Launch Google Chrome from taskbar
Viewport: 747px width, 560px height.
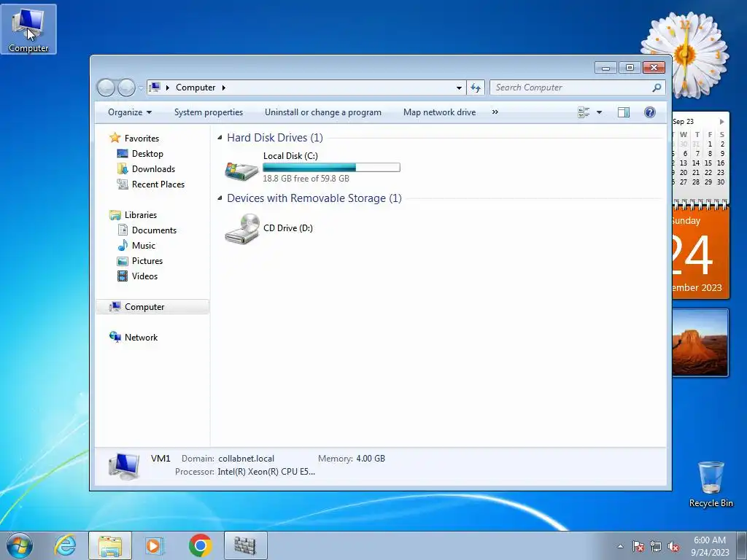coord(200,545)
